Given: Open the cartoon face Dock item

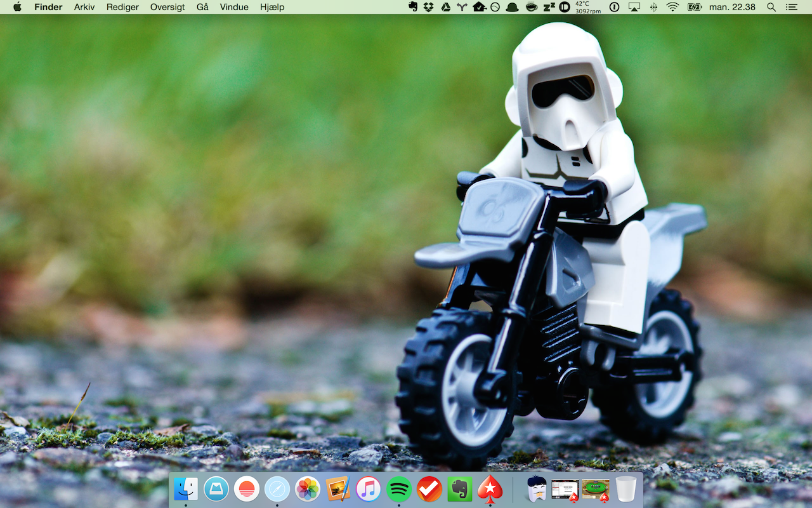Looking at the screenshot, I should 537,489.
